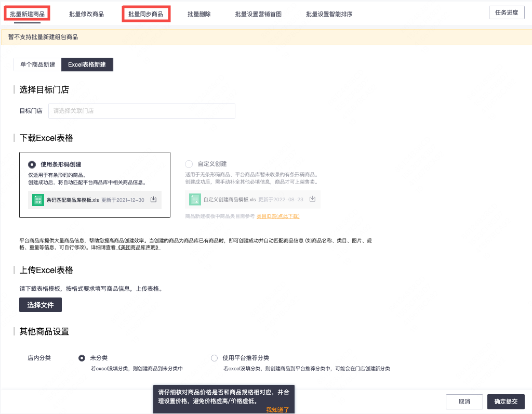Select 自定义创建 radio option
The width and height of the screenshot is (532, 414).
pyautogui.click(x=189, y=164)
